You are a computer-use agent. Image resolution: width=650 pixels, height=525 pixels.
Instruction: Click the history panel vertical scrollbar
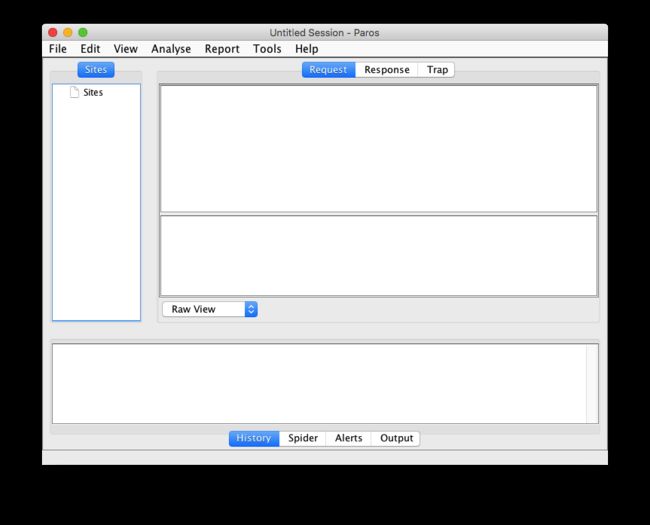[x=592, y=384]
